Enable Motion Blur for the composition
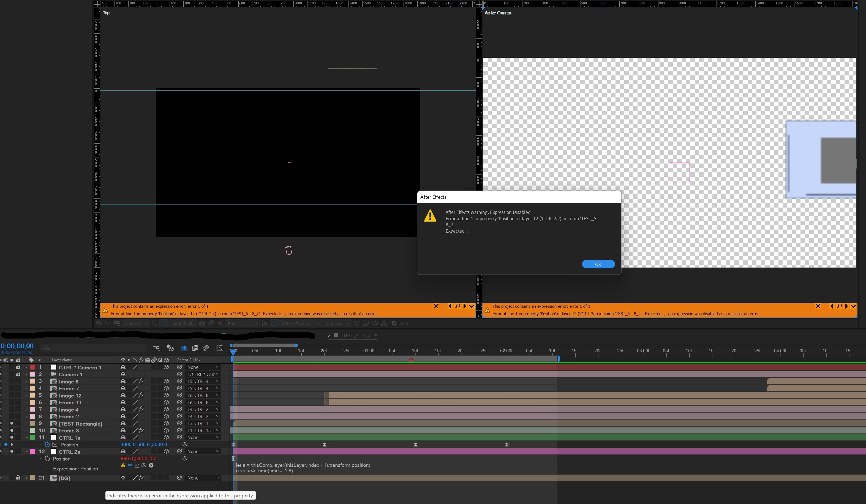Image resolution: width=866 pixels, height=504 pixels. coord(206,348)
